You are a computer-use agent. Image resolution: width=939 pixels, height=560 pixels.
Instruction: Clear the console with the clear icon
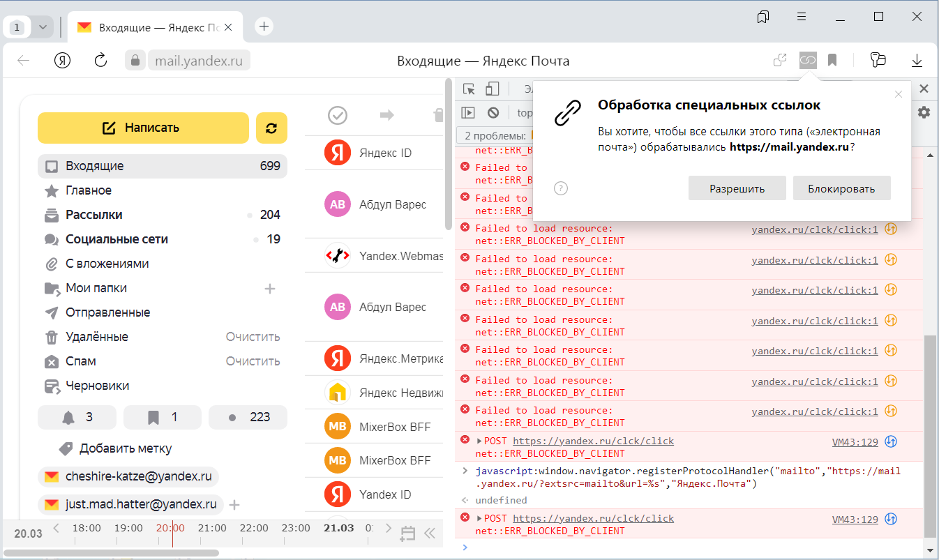click(493, 112)
